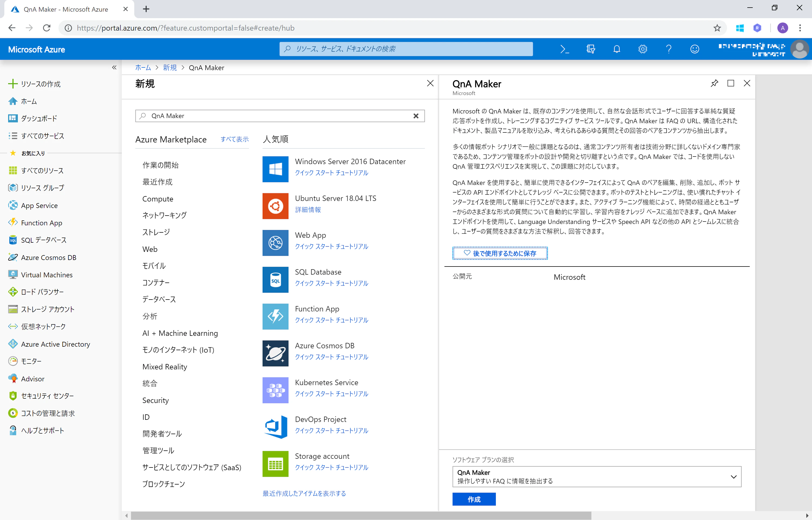Collapse the left sidebar with double chevron

[x=114, y=67]
